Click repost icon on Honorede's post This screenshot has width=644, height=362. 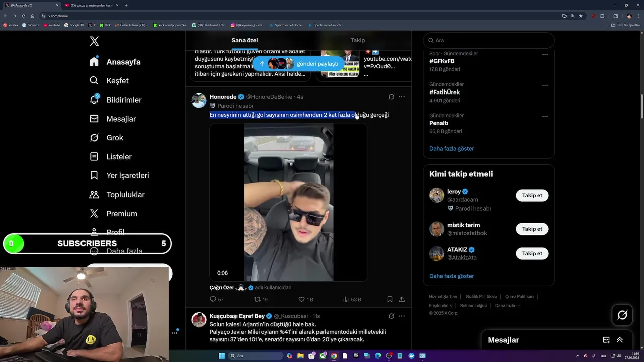pyautogui.click(x=257, y=299)
